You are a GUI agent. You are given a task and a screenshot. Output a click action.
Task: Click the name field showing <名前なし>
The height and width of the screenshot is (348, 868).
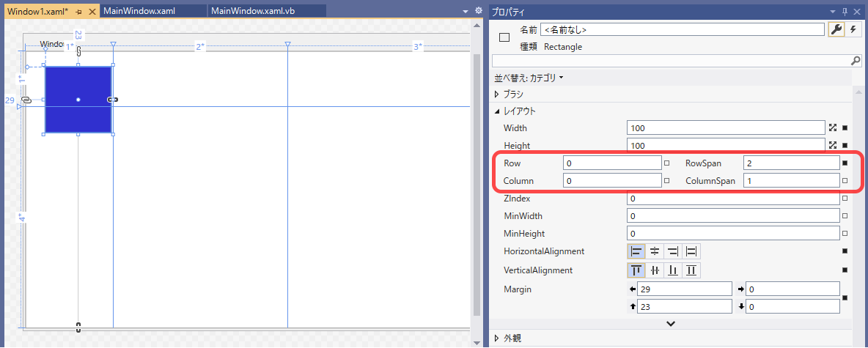pyautogui.click(x=683, y=29)
